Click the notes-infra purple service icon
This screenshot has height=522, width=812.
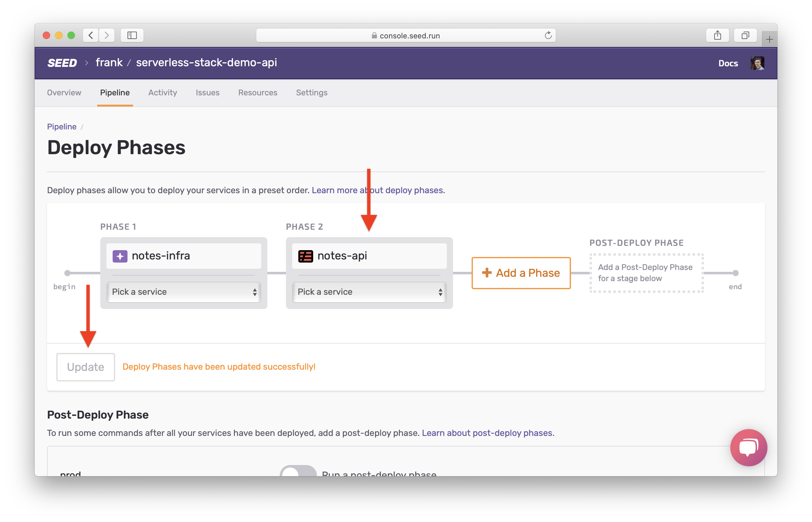point(120,256)
